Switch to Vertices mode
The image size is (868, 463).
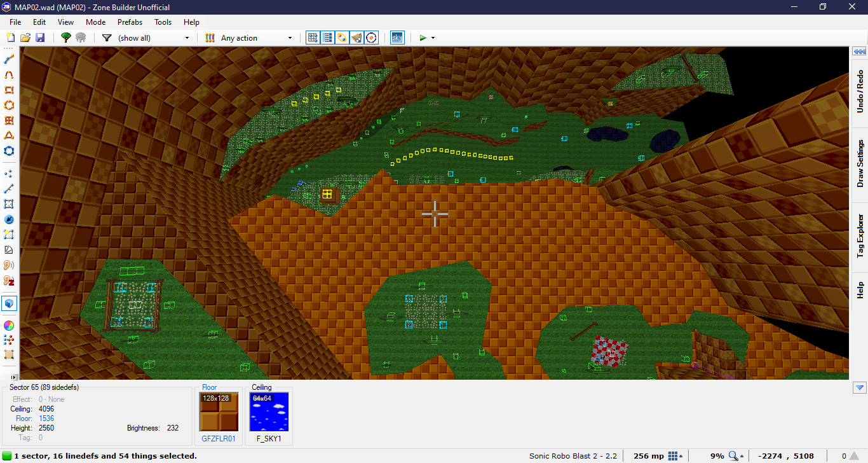pos(9,174)
